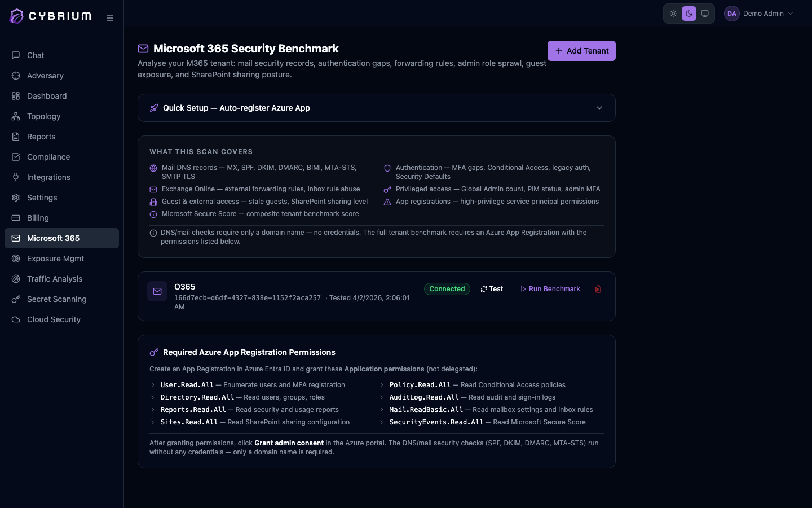Click O365 tenant mail icon
The height and width of the screenshot is (508, 812).
[x=157, y=291]
